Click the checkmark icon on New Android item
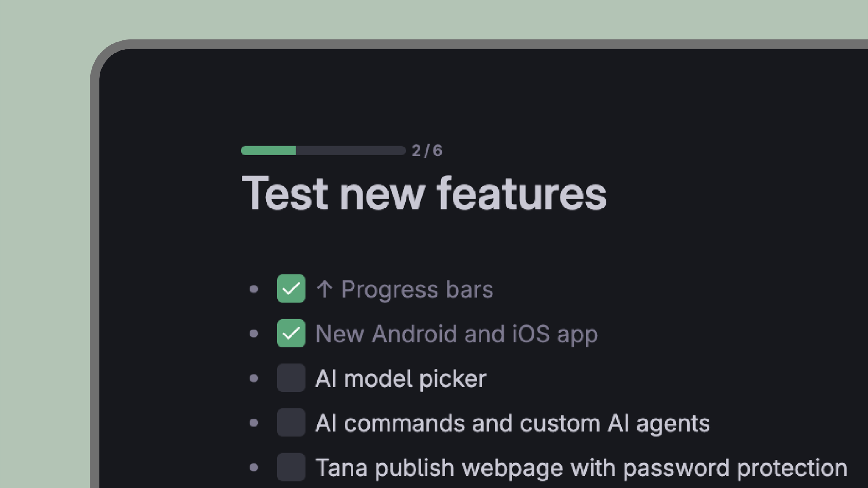Viewport: 868px width, 488px height. coord(291,334)
